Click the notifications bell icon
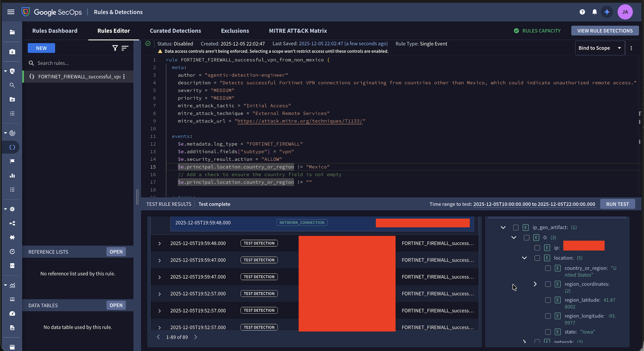The width and height of the screenshot is (644, 351). tap(595, 12)
